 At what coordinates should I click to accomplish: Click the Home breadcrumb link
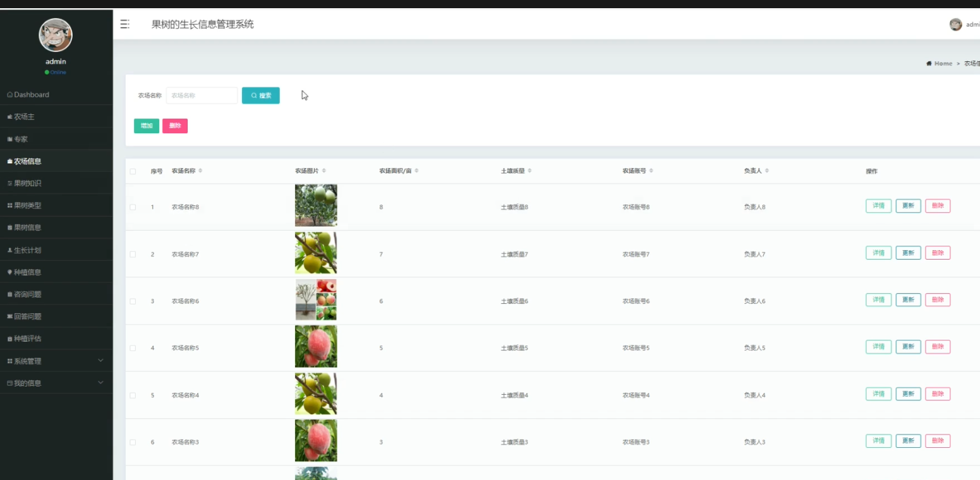click(x=940, y=63)
